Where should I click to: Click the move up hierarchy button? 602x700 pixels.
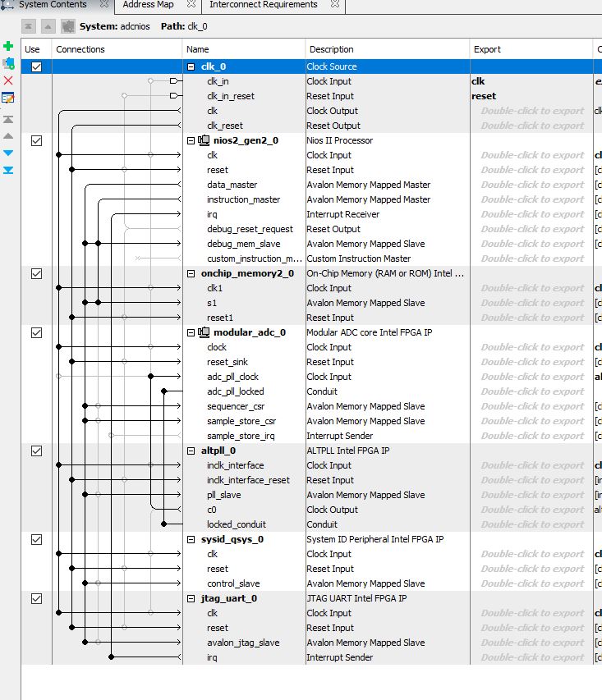pos(48,26)
